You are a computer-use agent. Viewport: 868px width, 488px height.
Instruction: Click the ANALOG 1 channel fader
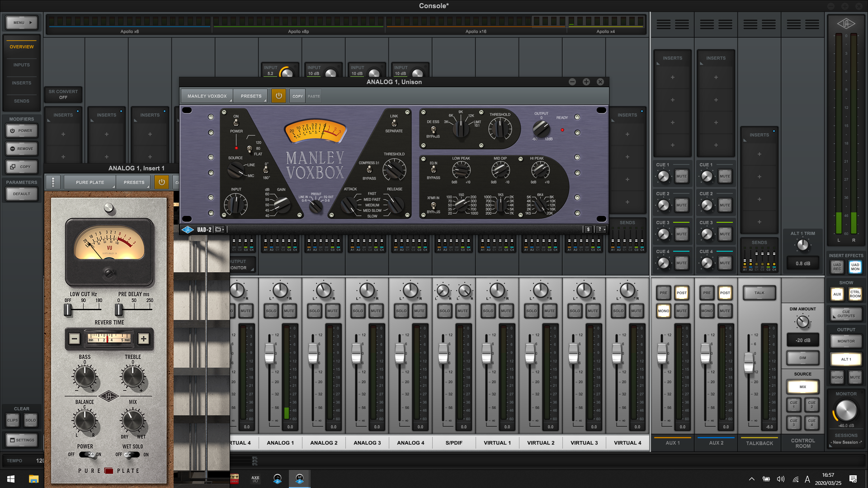click(269, 353)
